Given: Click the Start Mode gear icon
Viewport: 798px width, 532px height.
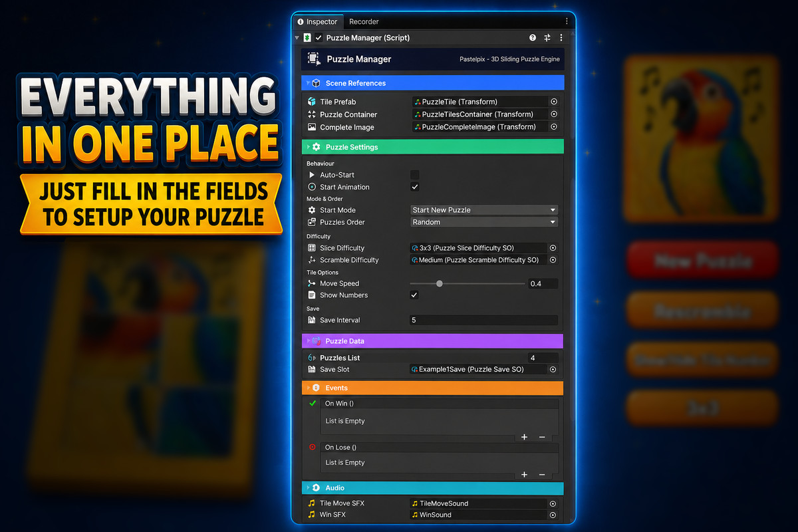Looking at the screenshot, I should (x=312, y=210).
